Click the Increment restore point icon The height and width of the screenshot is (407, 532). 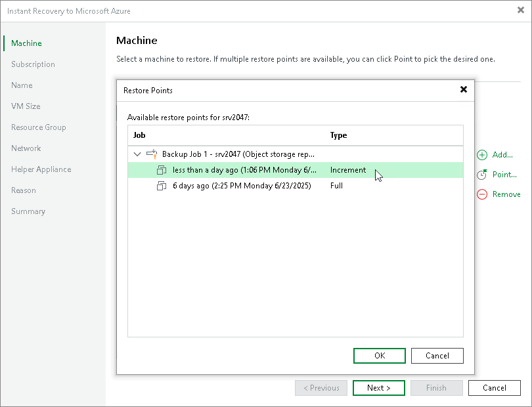tap(162, 170)
